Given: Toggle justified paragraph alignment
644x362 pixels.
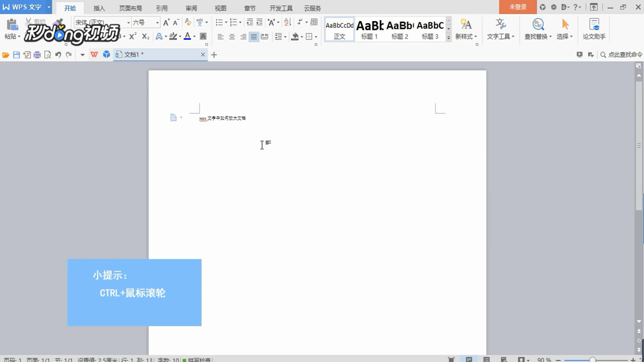Looking at the screenshot, I should pyautogui.click(x=253, y=36).
